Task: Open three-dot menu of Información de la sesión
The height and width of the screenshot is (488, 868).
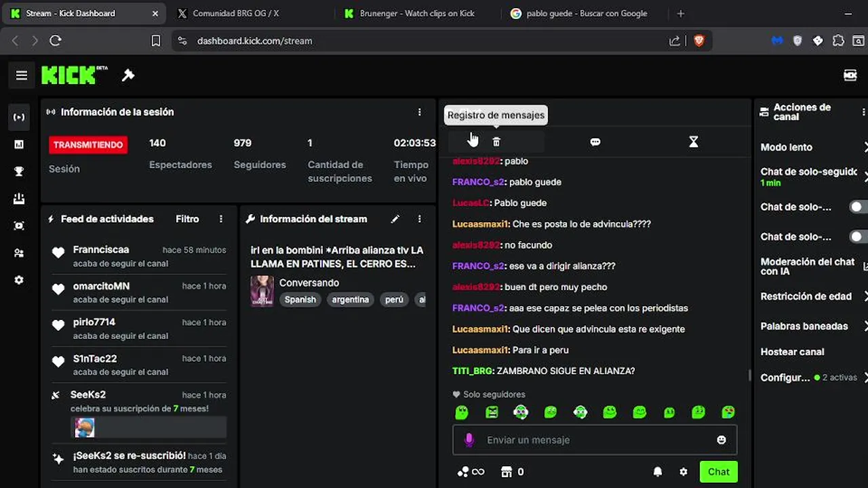Action: 420,112
